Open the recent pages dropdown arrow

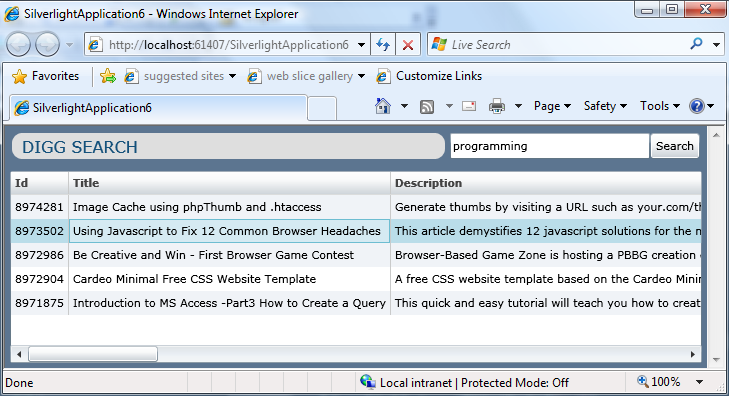pos(70,45)
